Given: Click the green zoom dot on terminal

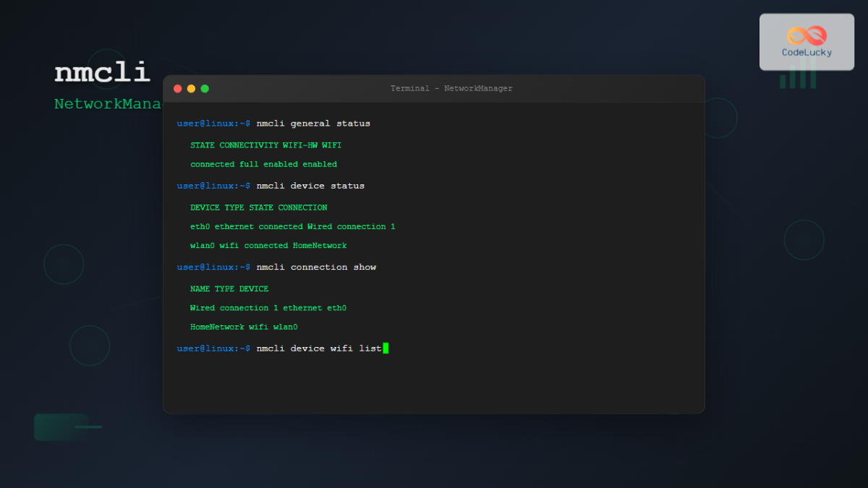Looking at the screenshot, I should (205, 88).
